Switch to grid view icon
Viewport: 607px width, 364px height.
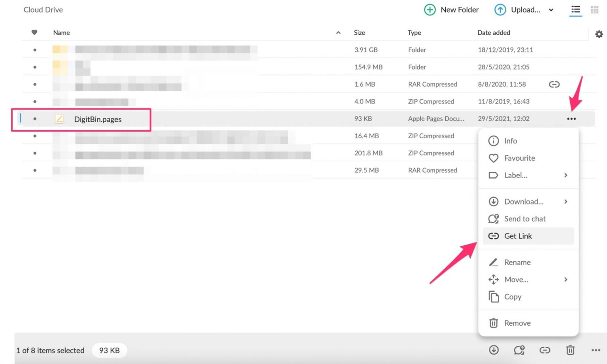coord(594,9)
